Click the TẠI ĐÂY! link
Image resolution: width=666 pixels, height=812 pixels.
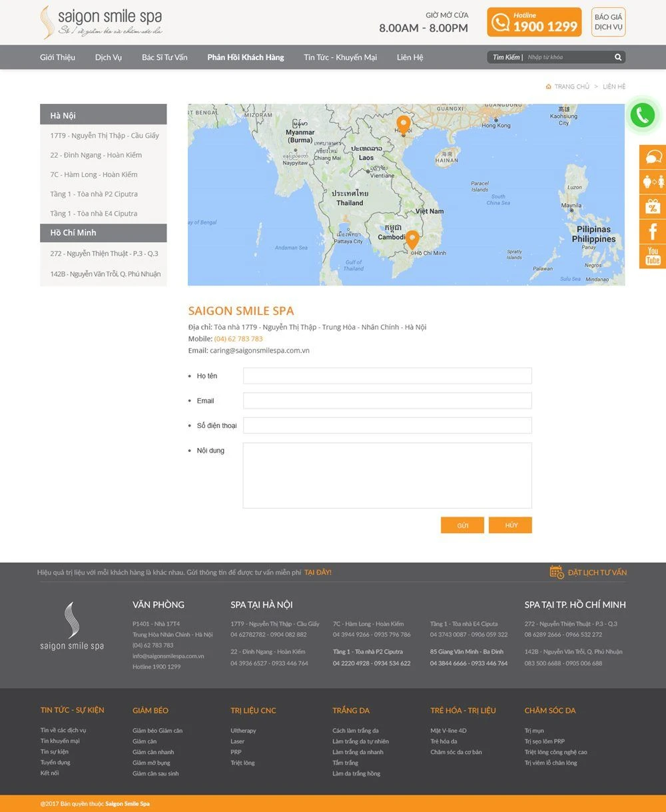[318, 572]
